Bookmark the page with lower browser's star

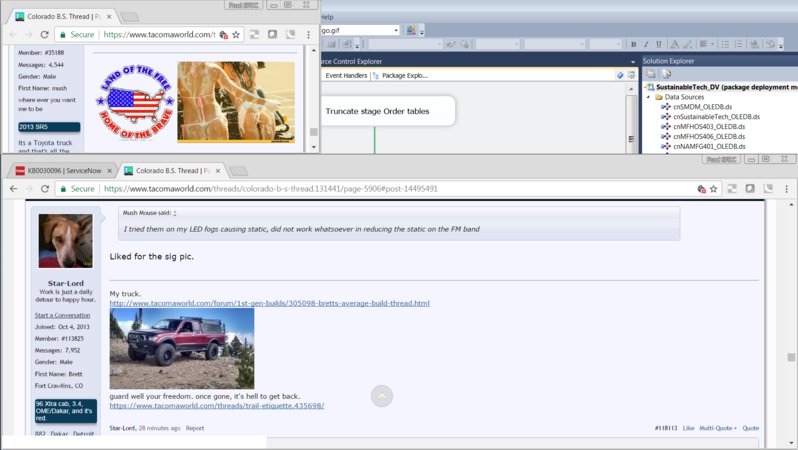coord(714,189)
